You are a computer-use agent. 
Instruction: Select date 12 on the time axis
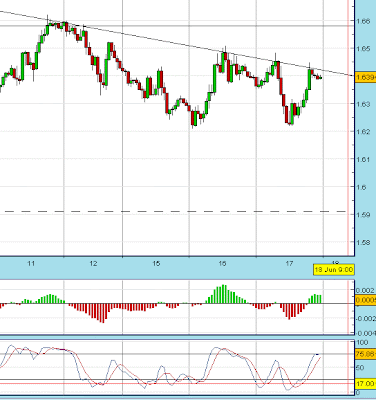[x=94, y=264]
